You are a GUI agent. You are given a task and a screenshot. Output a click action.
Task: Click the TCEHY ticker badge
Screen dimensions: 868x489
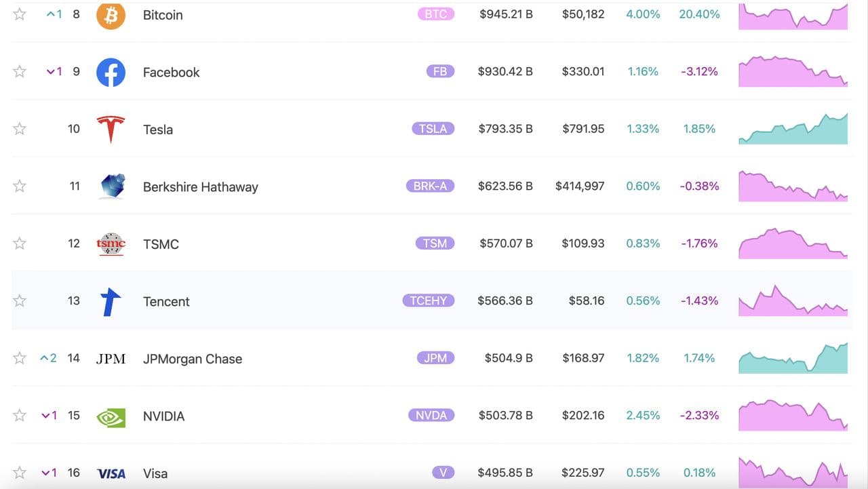(429, 300)
